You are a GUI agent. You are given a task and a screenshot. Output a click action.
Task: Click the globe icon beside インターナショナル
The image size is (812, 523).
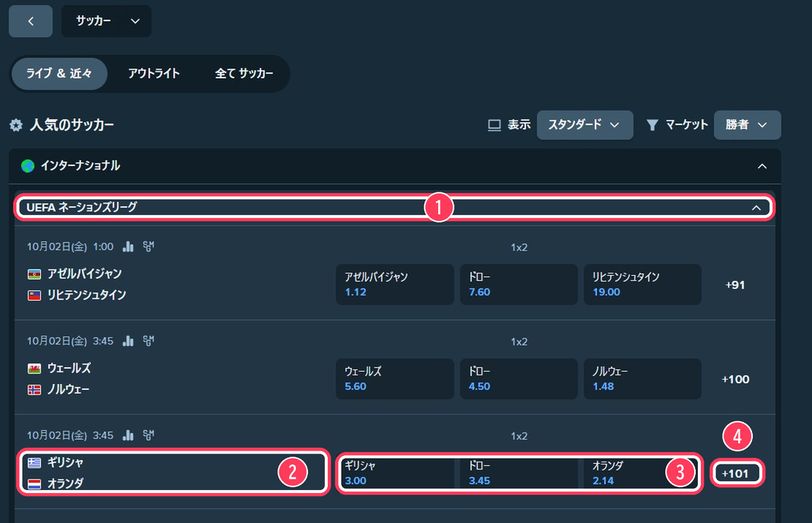click(28, 166)
